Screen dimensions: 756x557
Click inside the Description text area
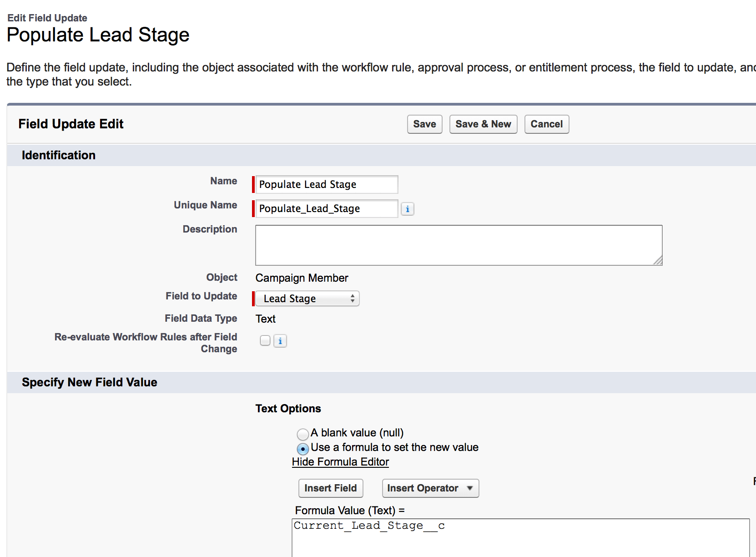pyautogui.click(x=458, y=245)
